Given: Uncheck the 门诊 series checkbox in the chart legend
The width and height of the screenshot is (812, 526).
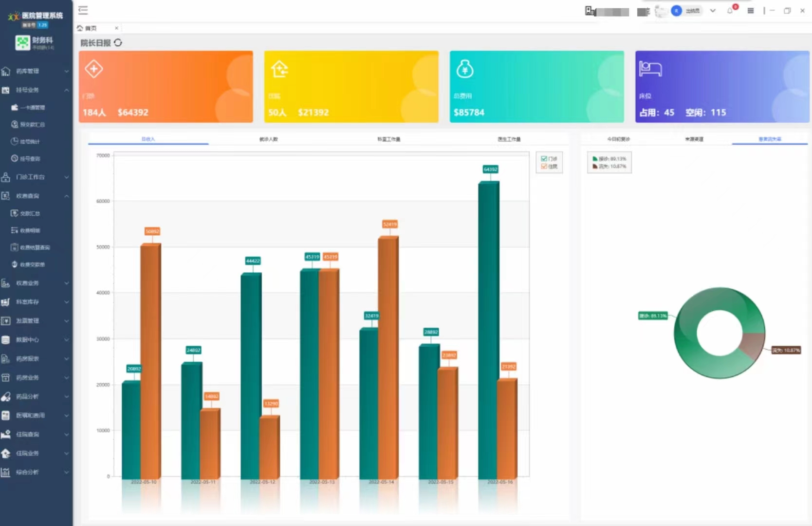Looking at the screenshot, I should [x=544, y=159].
